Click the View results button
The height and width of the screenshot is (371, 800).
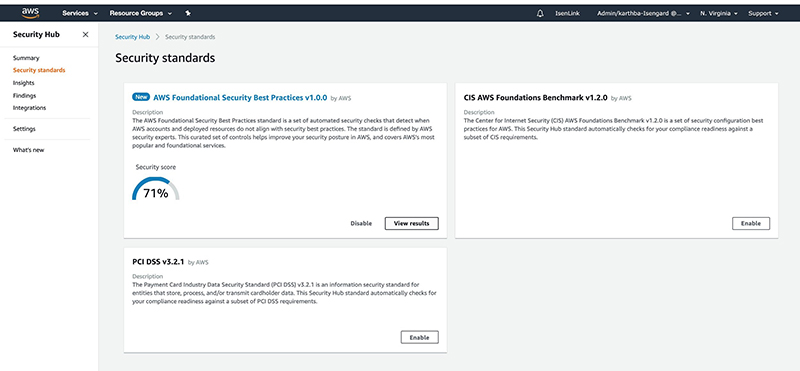[411, 223]
